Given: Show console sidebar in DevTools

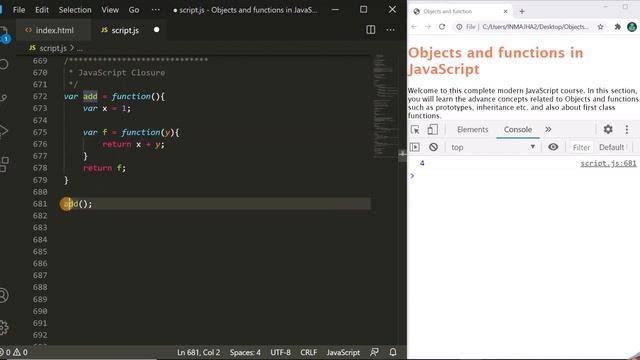Looking at the screenshot, I should [x=414, y=147].
